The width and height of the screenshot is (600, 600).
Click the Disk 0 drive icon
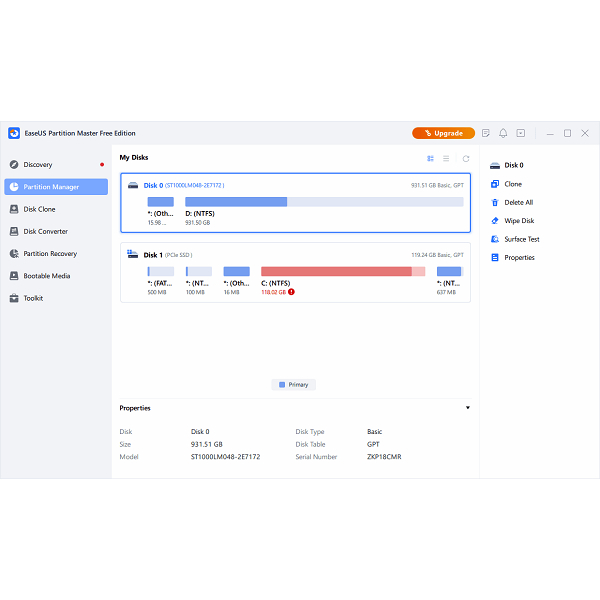133,185
